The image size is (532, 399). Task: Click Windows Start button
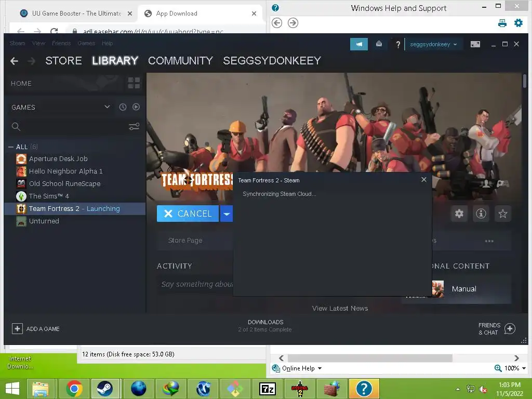pos(12,389)
